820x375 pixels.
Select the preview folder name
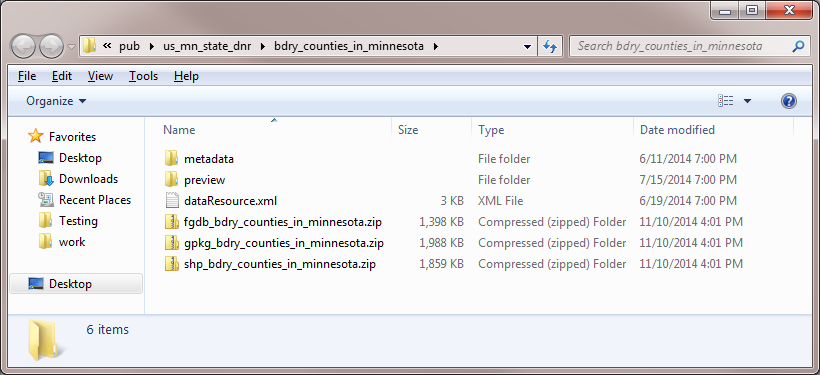coord(204,180)
